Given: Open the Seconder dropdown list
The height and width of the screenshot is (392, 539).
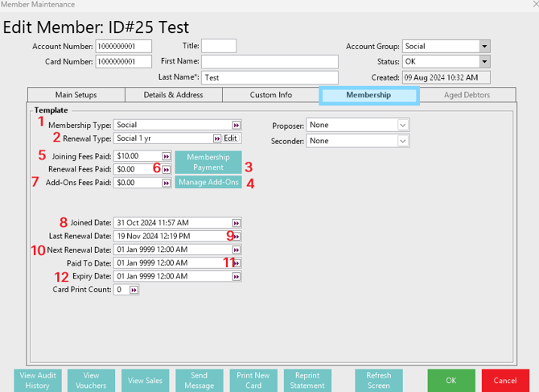Looking at the screenshot, I should point(403,141).
